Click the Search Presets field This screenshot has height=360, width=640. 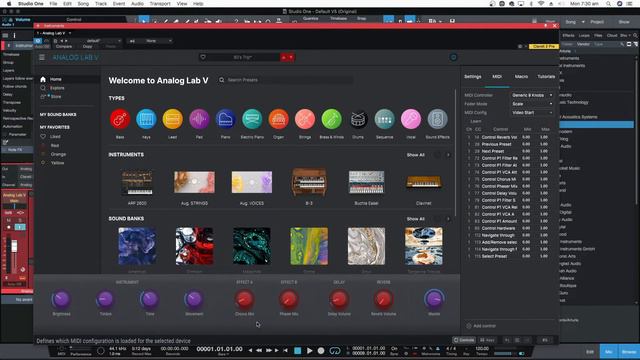point(286,80)
